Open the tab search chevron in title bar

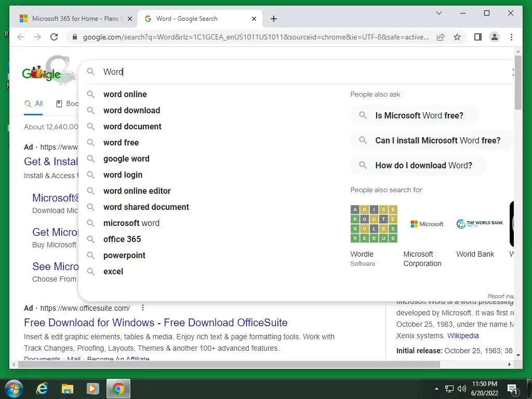[438, 13]
